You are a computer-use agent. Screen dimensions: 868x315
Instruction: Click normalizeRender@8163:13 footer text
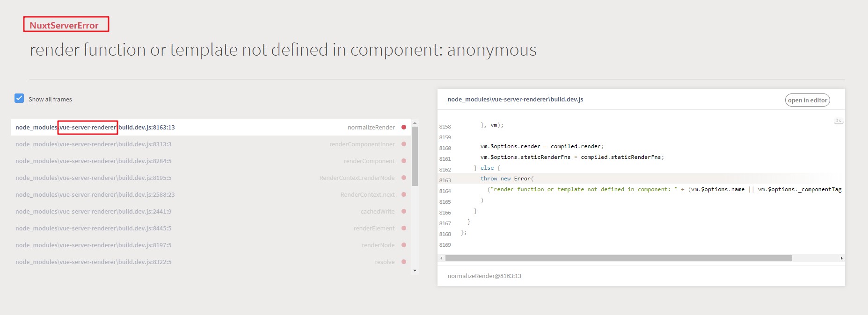coord(484,276)
